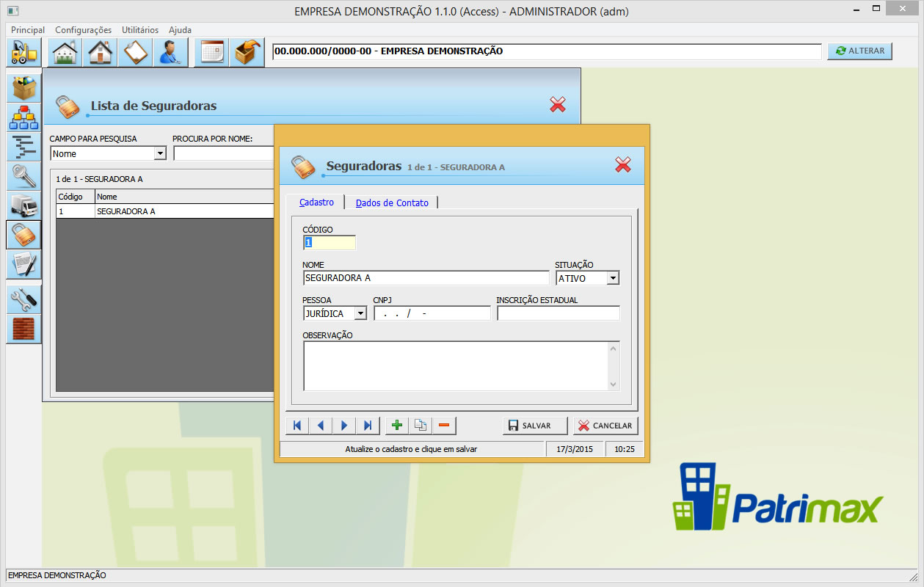Close Lista de Seguradoras window with red X
Viewport: 924px width, 587px height.
[558, 105]
